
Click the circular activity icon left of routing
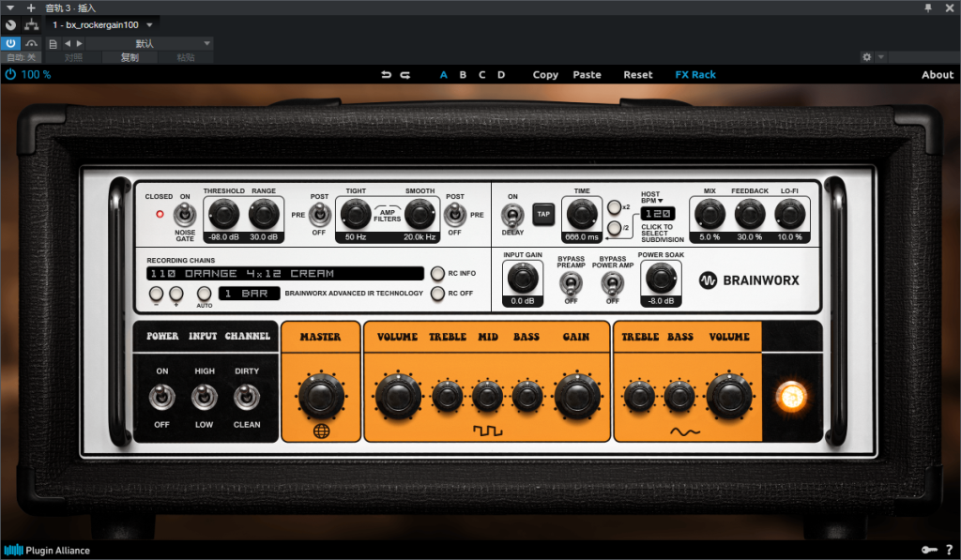click(10, 24)
